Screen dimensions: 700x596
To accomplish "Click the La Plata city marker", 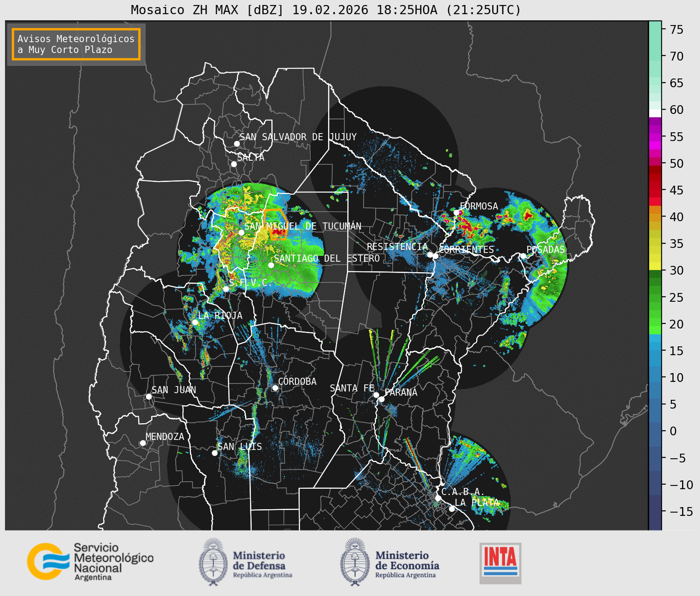I will [452, 509].
